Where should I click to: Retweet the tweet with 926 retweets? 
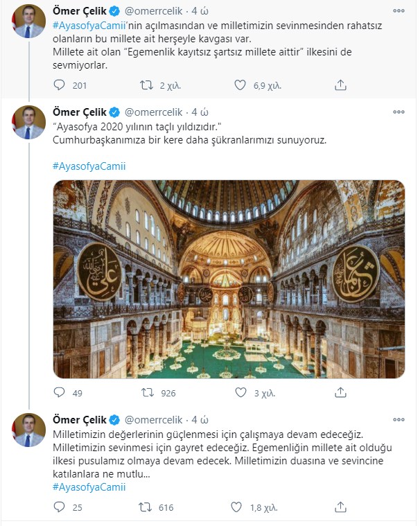146,393
